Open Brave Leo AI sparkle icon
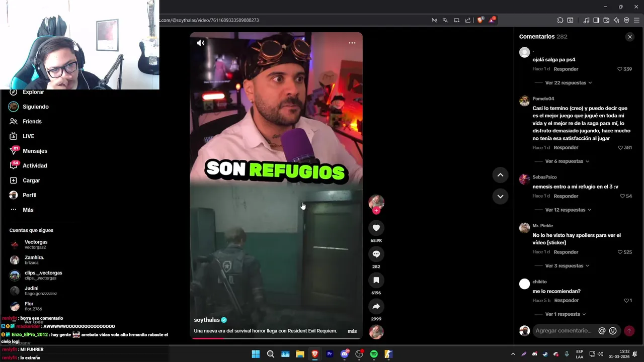 click(x=616, y=20)
